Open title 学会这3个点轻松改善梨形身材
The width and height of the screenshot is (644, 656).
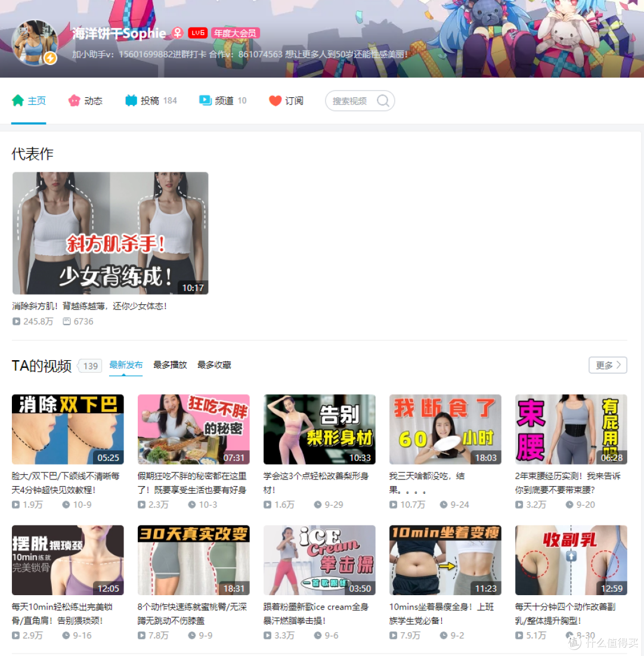point(316,483)
